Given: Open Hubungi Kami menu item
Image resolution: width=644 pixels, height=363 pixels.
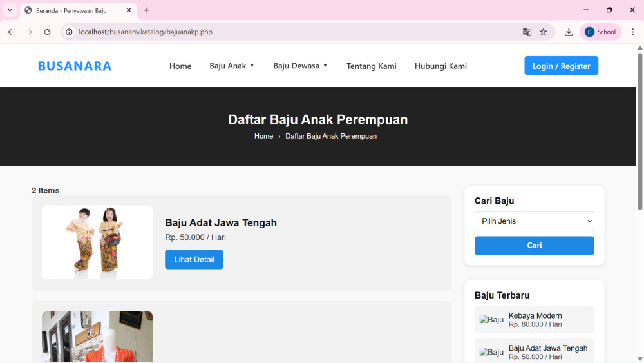Looking at the screenshot, I should coord(440,66).
